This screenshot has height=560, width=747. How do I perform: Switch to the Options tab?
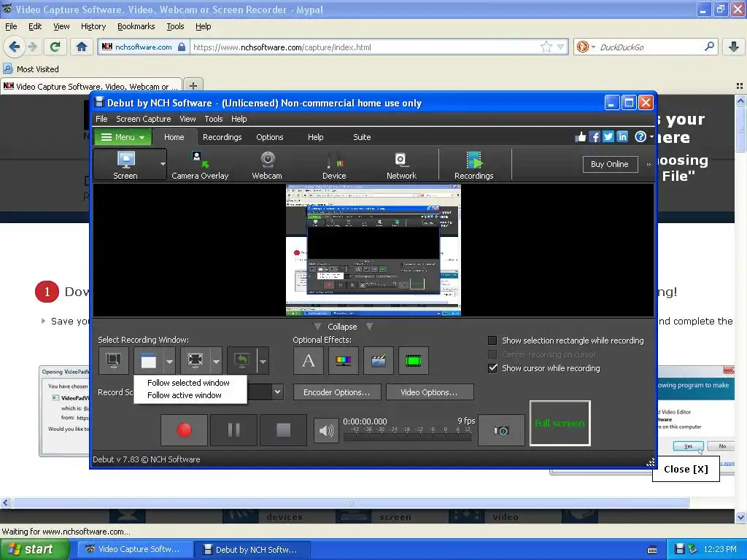270,137
